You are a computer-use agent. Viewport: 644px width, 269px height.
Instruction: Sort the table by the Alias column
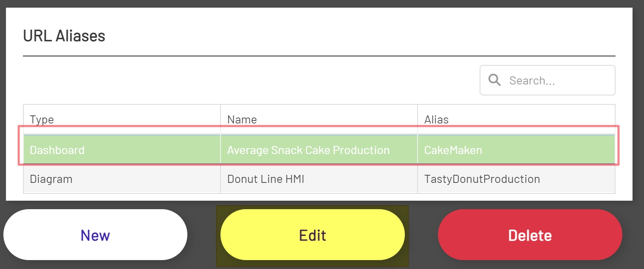point(437,119)
